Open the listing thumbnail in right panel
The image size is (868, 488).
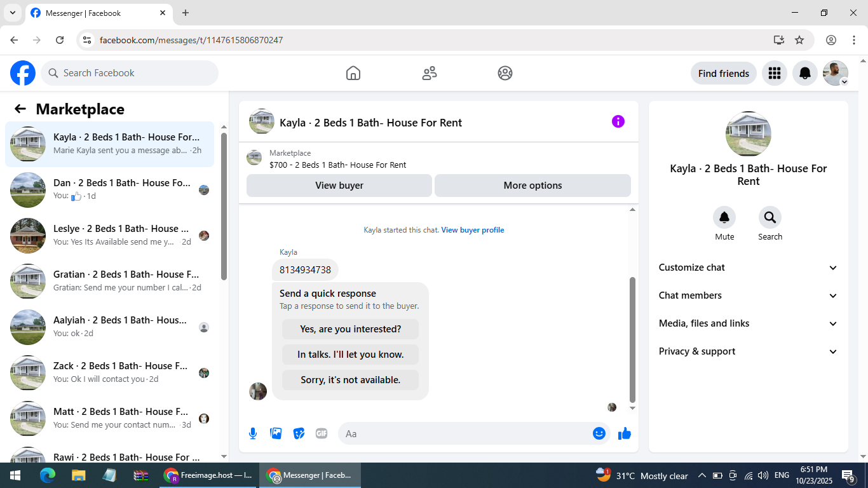pos(749,134)
